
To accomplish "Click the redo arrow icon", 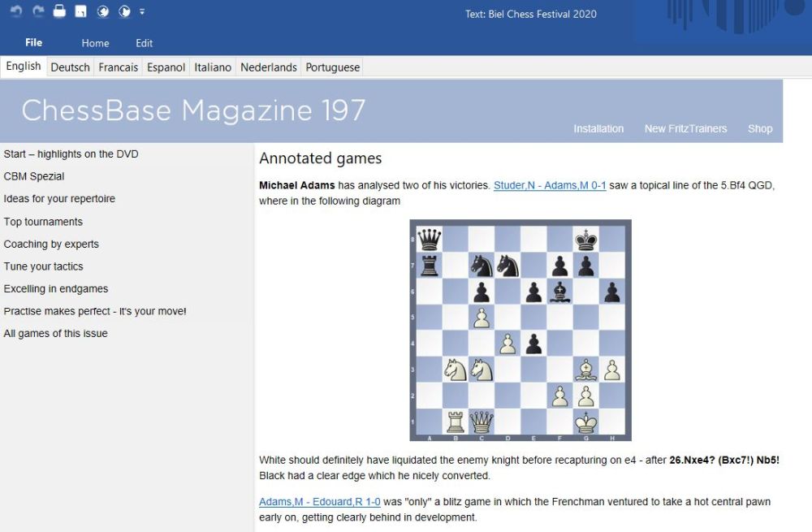I will [x=37, y=11].
